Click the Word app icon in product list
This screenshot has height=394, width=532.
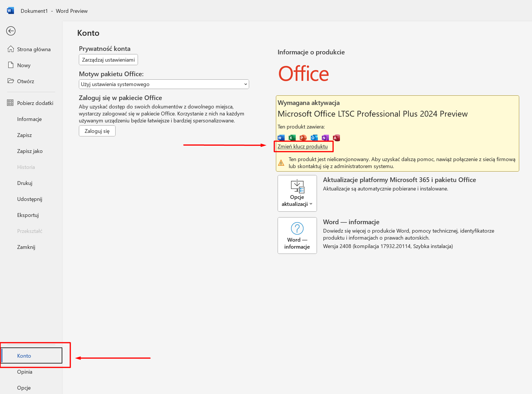[281, 138]
